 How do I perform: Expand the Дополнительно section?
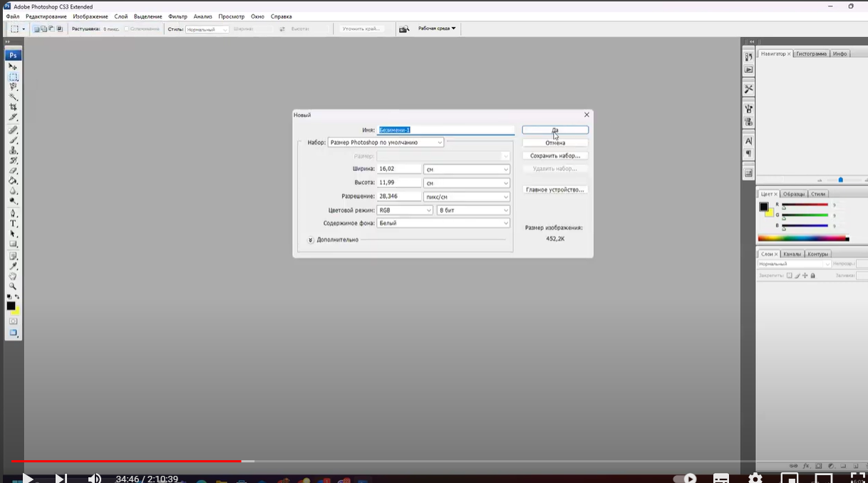click(x=311, y=240)
